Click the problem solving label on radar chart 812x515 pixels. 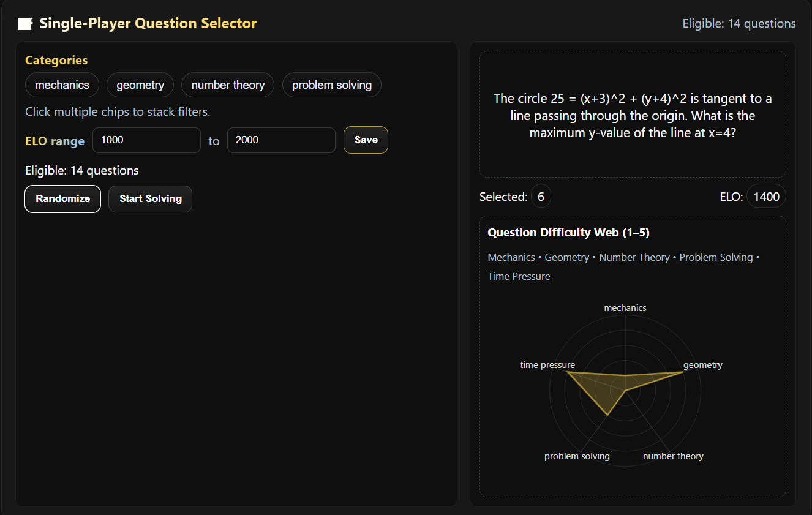[577, 456]
